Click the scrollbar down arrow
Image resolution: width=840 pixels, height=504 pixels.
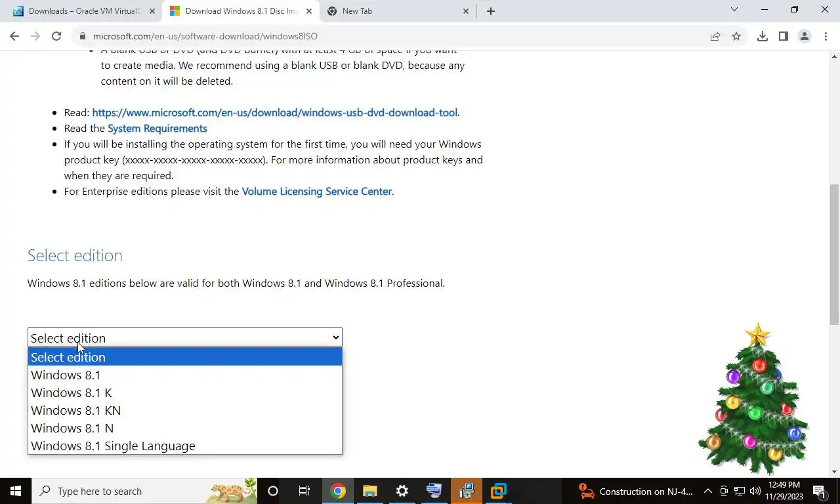(x=834, y=472)
